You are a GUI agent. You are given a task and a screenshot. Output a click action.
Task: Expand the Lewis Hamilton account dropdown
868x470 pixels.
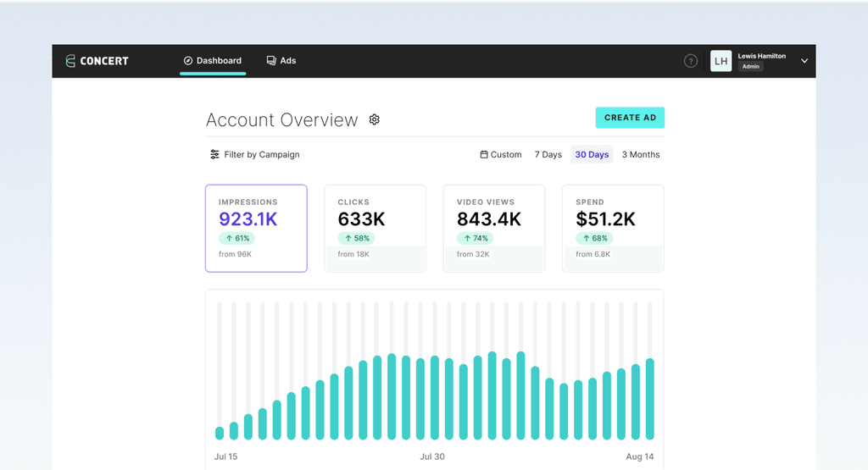click(804, 61)
